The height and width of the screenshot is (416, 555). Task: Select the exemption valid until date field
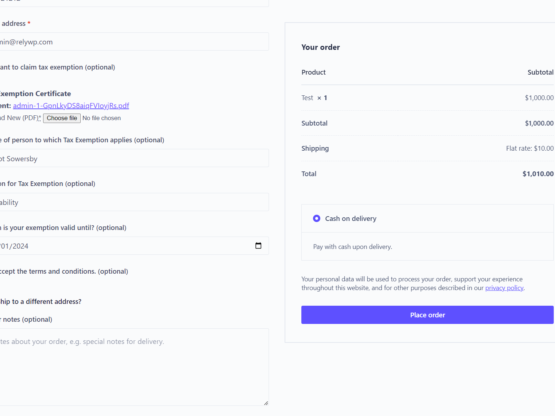coord(133,246)
